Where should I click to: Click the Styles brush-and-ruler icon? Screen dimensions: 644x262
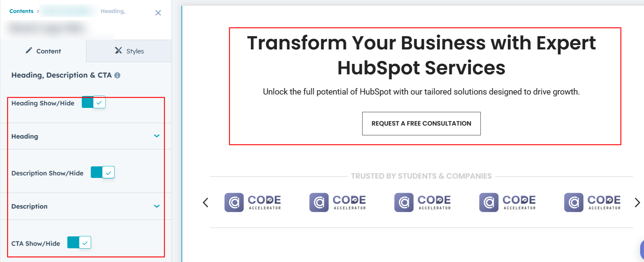pyautogui.click(x=118, y=51)
